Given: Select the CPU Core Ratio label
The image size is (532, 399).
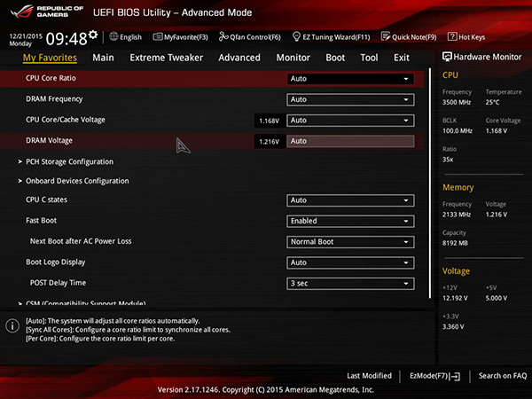Looking at the screenshot, I should coord(51,78).
